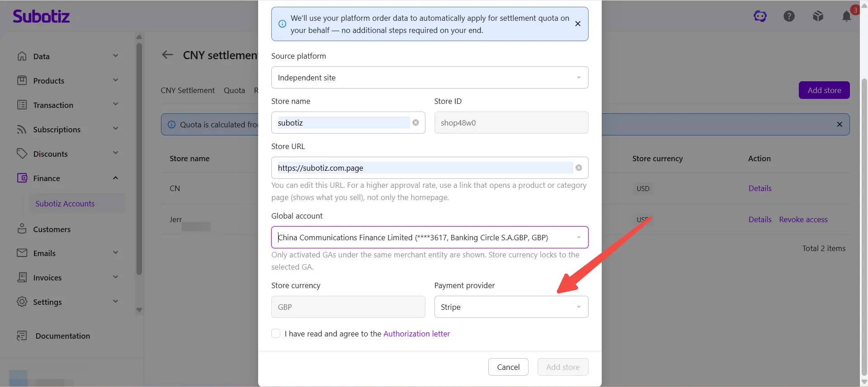This screenshot has height=387, width=868.
Task: Check the Authorization letter agreement checkbox
Action: [x=276, y=333]
